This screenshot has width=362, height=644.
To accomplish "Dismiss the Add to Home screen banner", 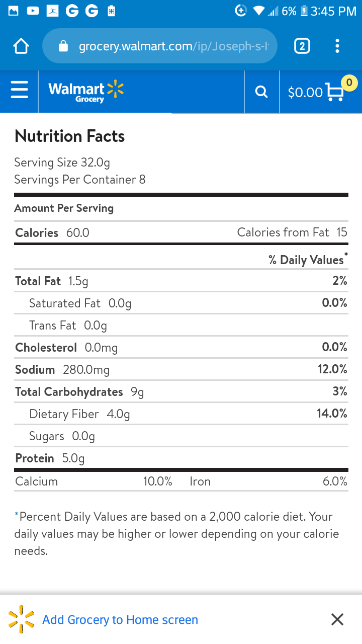I will [x=337, y=619].
